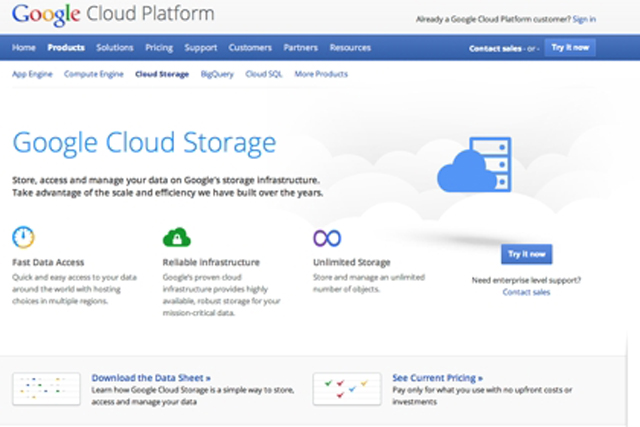Open the data sheet thumbnail image

pyautogui.click(x=46, y=389)
